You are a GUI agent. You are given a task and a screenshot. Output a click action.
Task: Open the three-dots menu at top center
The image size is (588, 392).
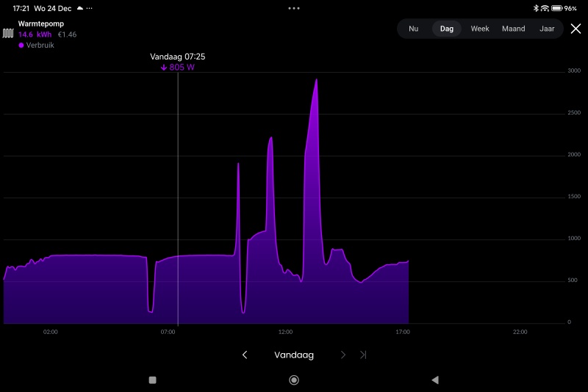coord(293,8)
